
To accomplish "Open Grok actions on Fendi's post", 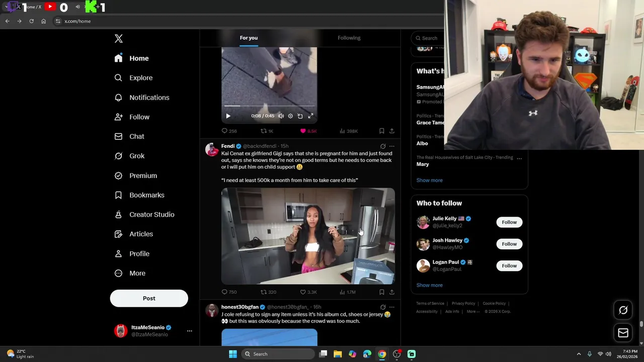I will (383, 146).
